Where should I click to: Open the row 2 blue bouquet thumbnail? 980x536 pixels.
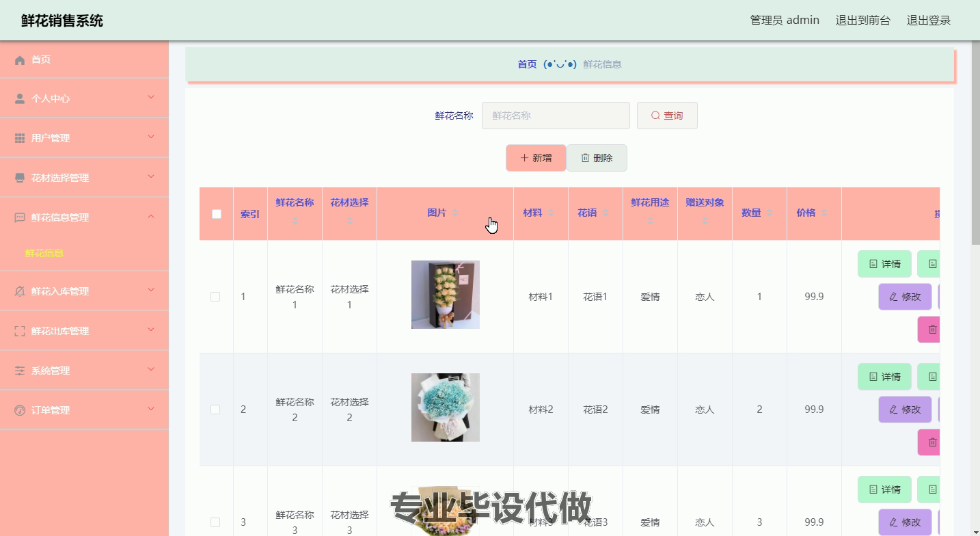coord(446,407)
